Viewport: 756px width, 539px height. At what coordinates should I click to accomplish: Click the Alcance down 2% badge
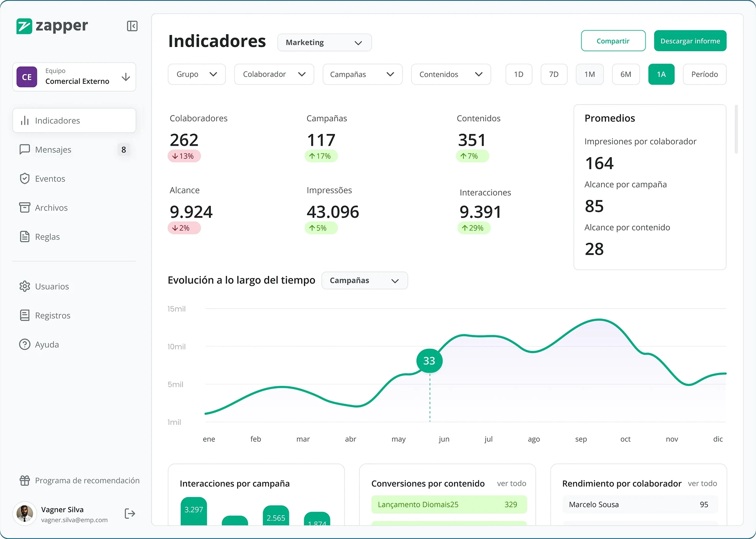click(x=184, y=228)
